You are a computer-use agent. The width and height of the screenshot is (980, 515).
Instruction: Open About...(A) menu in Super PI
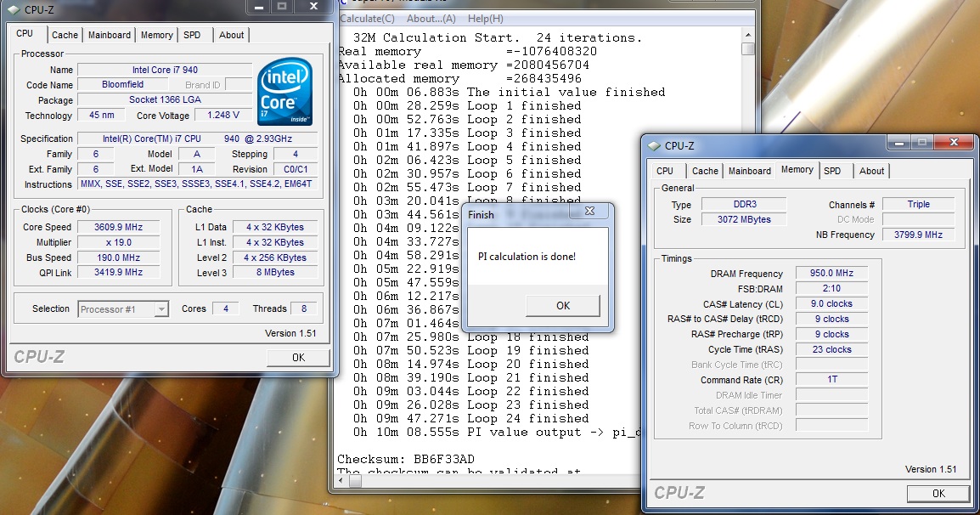tap(431, 19)
